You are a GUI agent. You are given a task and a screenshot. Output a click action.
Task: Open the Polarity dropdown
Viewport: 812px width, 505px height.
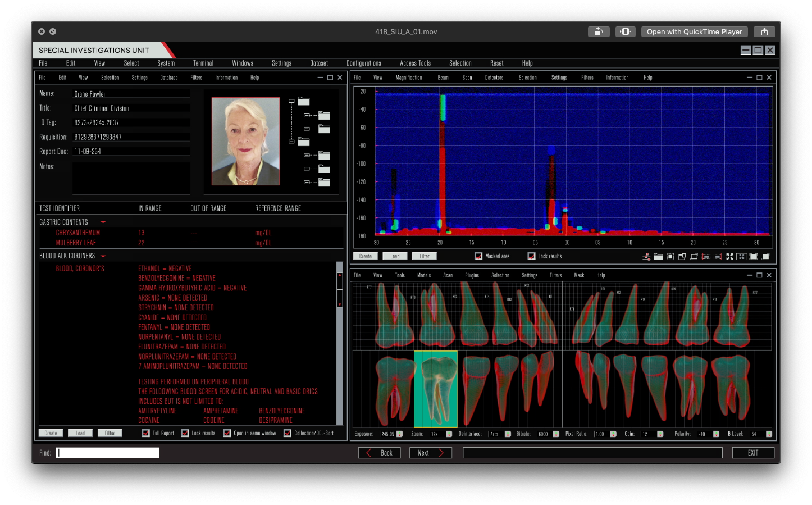click(716, 434)
